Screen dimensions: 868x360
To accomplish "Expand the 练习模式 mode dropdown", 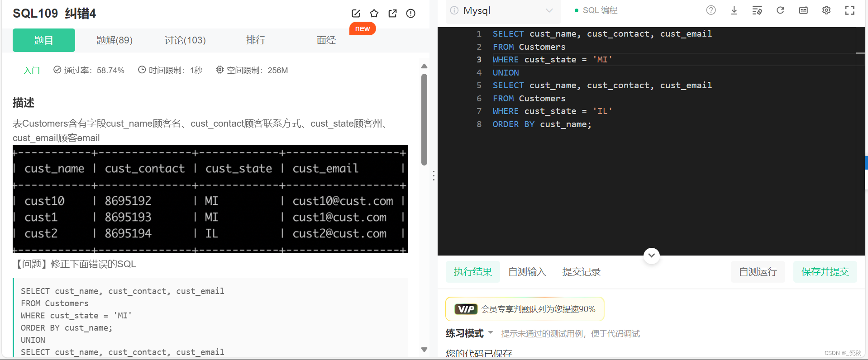I will [490, 333].
